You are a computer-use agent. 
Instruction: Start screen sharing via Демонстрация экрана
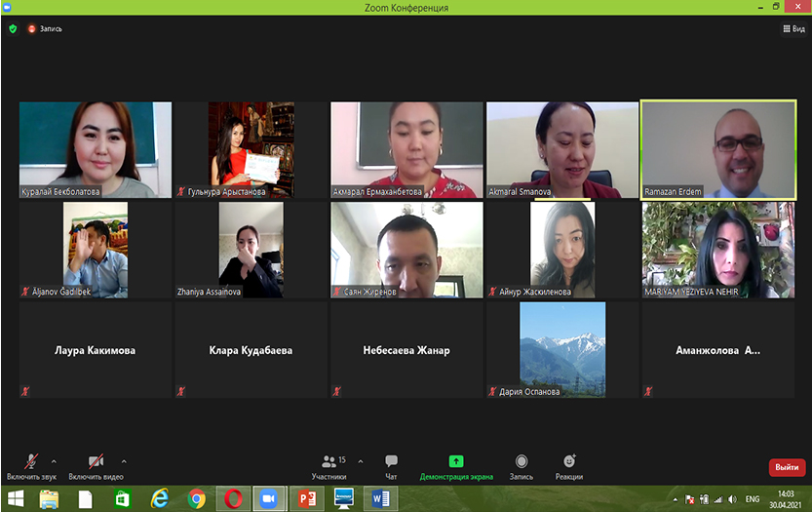pyautogui.click(x=456, y=464)
